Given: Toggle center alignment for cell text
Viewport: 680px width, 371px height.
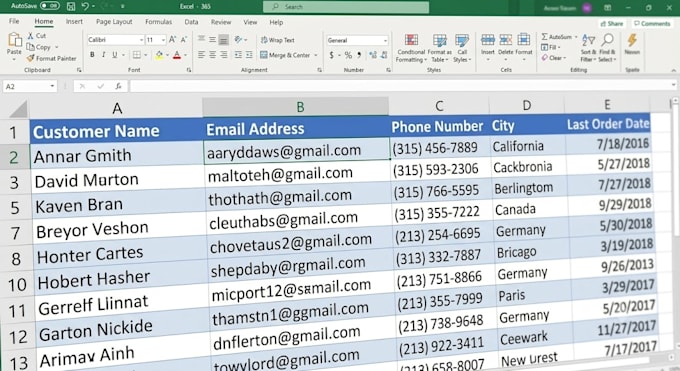Looking at the screenshot, I should coord(212,55).
